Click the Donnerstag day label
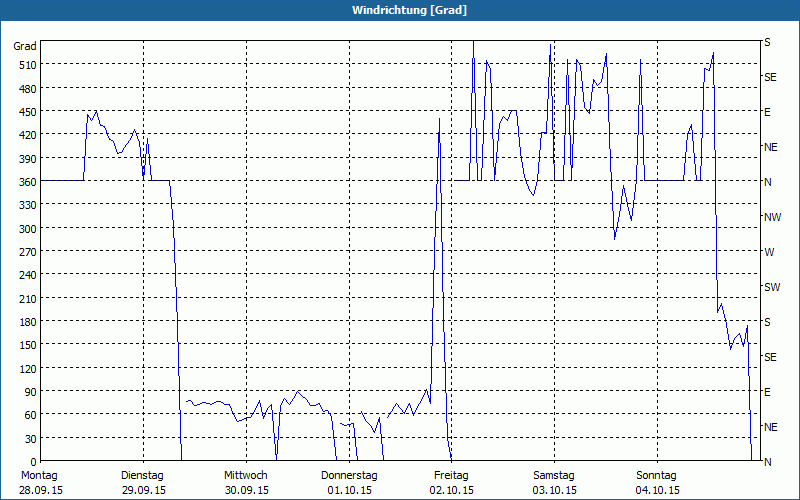This screenshot has width=800, height=500. click(349, 476)
